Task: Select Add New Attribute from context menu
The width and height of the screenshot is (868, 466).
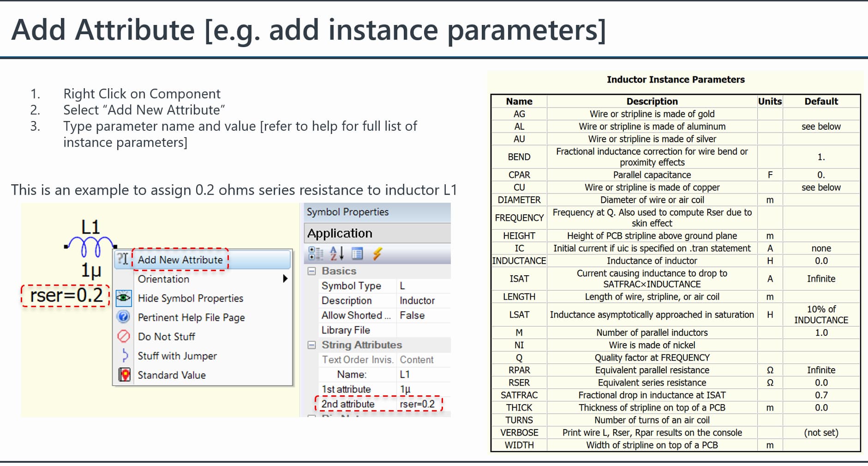Action: click(180, 260)
